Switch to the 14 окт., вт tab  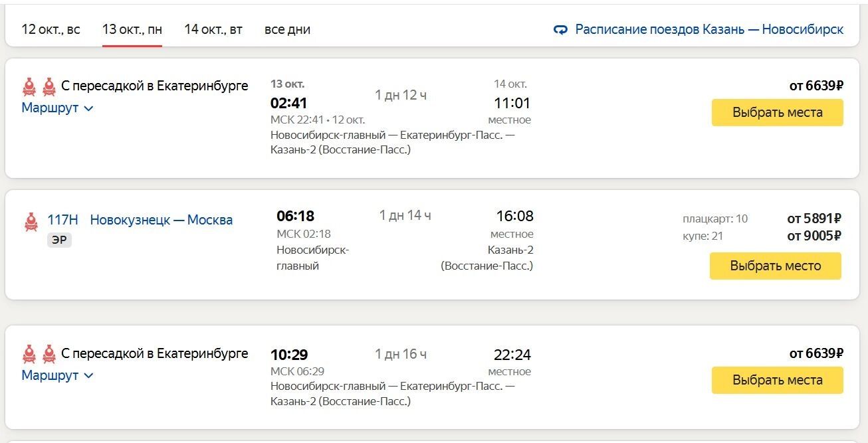(213, 29)
